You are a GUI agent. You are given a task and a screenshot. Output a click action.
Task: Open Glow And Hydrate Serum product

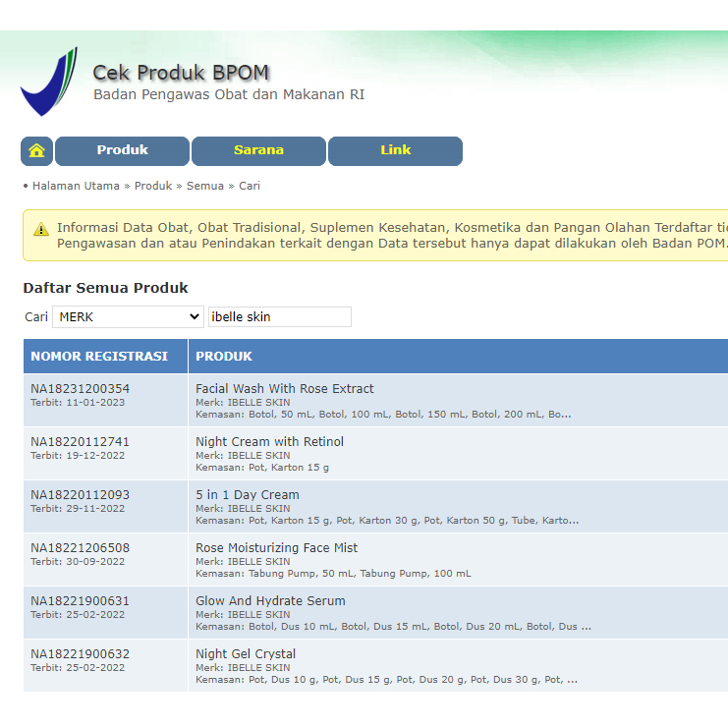click(271, 601)
